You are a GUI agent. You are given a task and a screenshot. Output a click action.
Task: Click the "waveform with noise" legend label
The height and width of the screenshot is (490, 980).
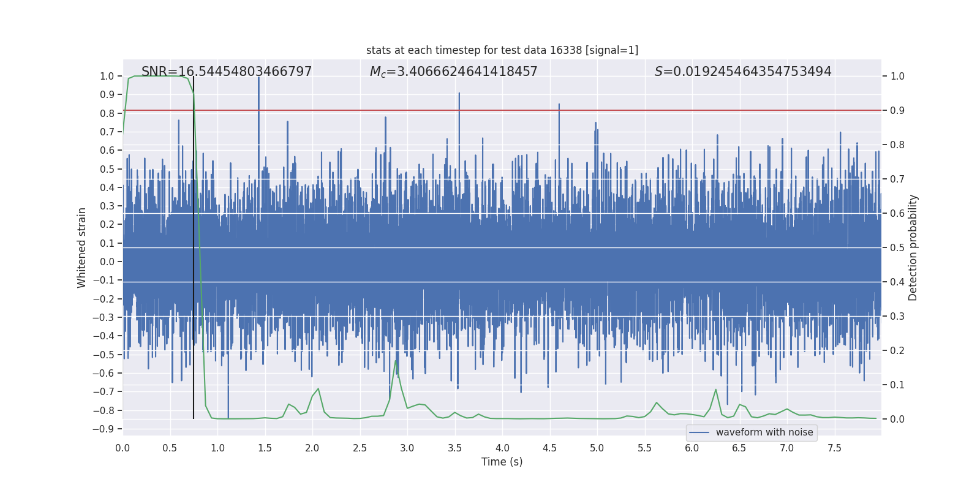click(x=764, y=432)
